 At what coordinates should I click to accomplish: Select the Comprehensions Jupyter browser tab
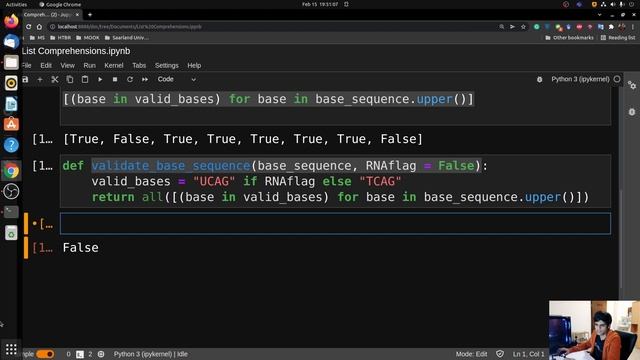[51, 15]
